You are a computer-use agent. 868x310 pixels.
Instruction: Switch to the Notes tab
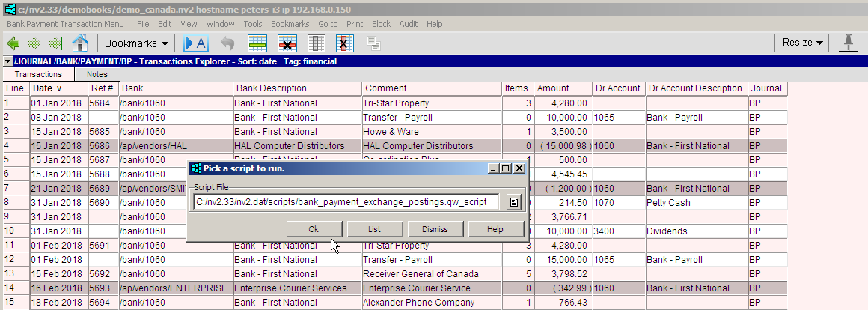pos(97,74)
